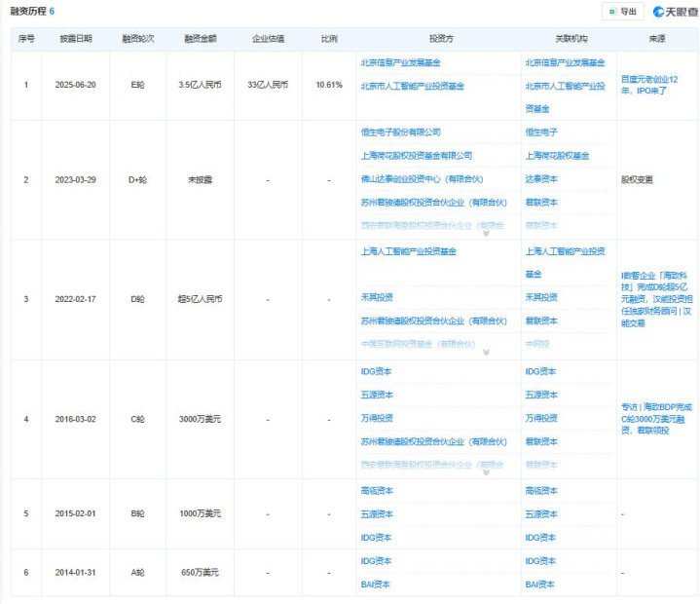
Task: Open investor 佛山达泰创业投资中心
Action: (421, 178)
